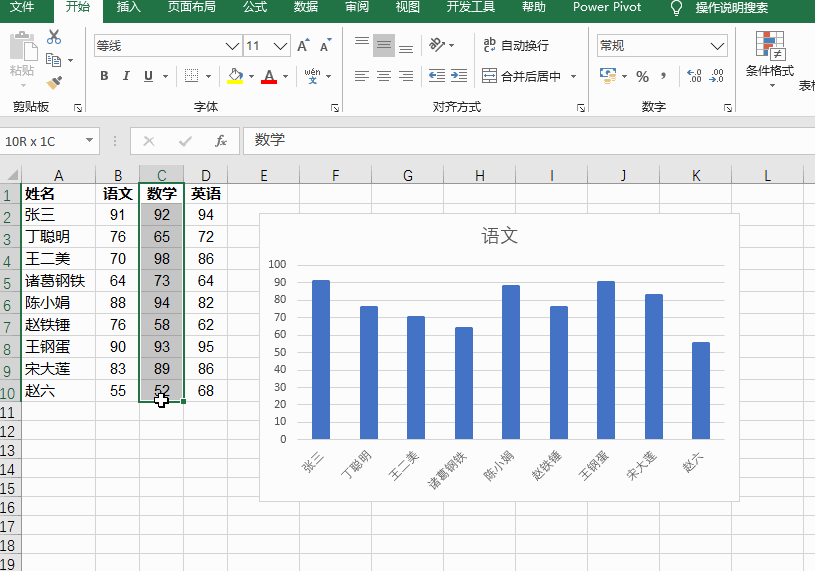The image size is (815, 571).
Task: Click the Insert Function fx icon
Action: [x=221, y=141]
